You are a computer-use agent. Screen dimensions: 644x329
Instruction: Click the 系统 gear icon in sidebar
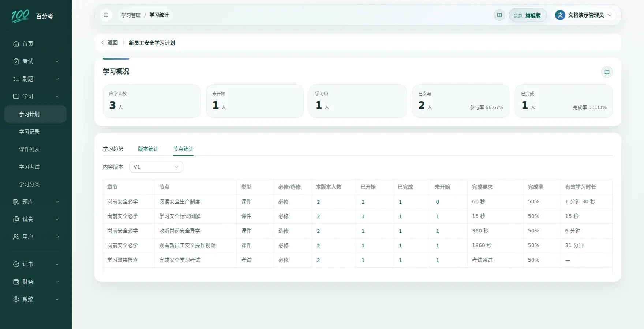pos(16,299)
